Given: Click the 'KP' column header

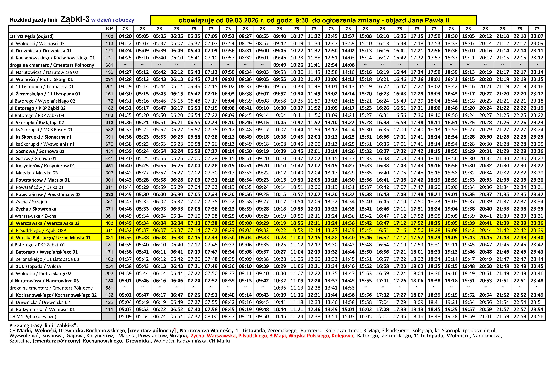Looking at the screenshot, I should tap(109, 29).
